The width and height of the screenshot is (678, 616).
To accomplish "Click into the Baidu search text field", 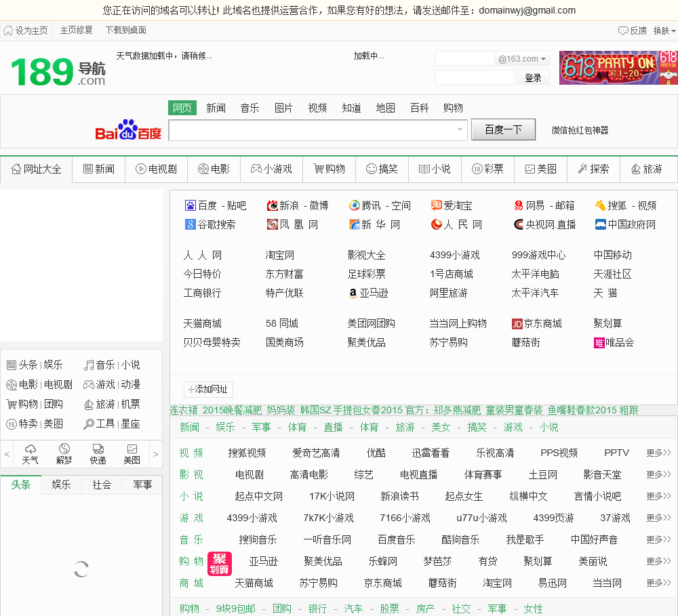I will click(x=312, y=129).
